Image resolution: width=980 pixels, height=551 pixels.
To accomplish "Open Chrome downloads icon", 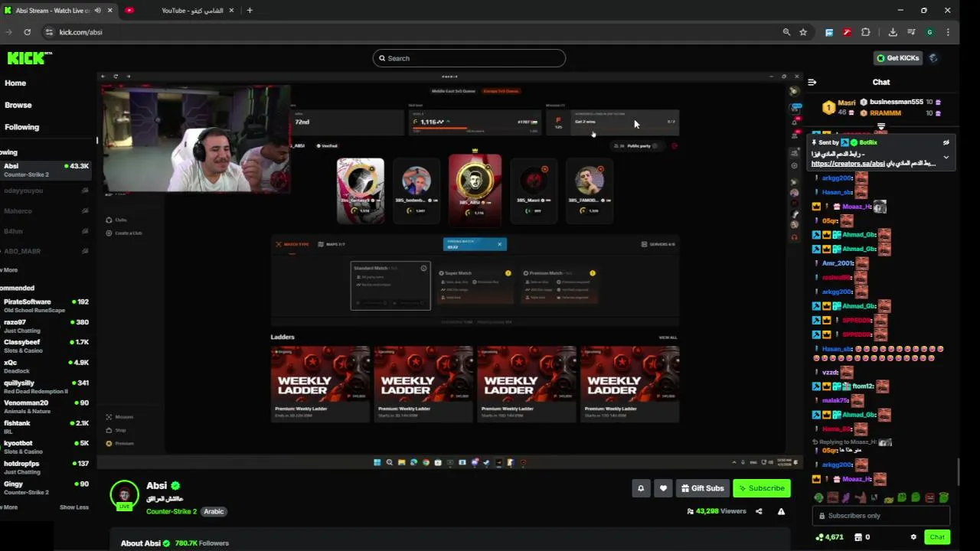I will (893, 32).
